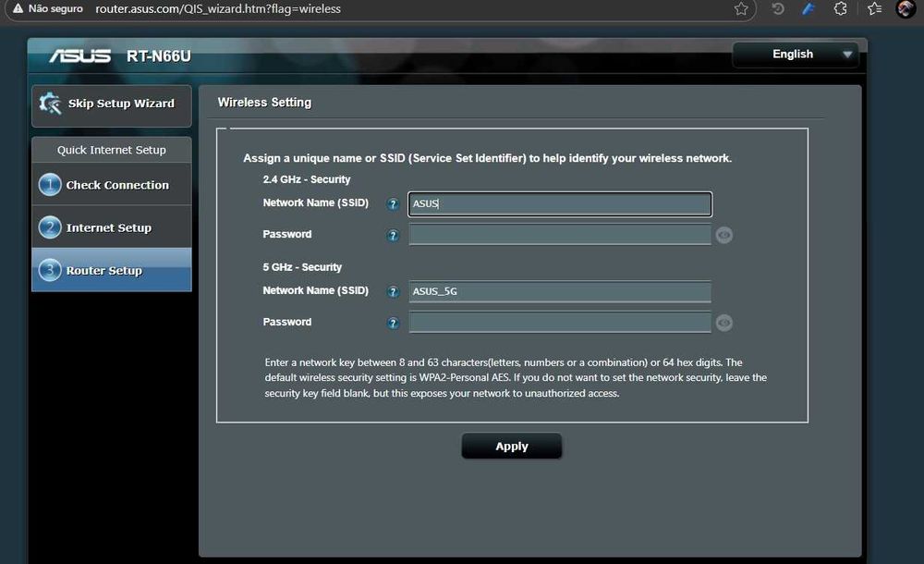This screenshot has width=924, height=564.
Task: Focus the 2.4 GHz Password field
Action: pos(560,235)
